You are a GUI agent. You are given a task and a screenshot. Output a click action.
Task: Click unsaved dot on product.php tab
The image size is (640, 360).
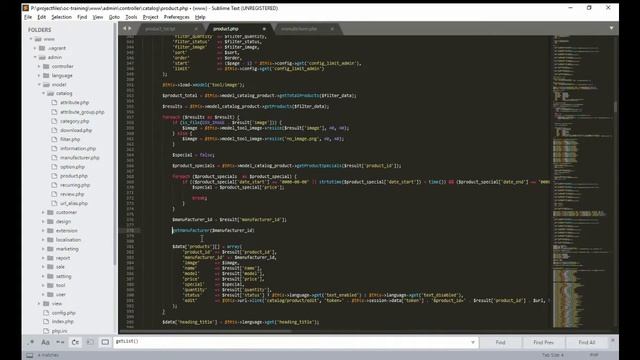[264, 29]
